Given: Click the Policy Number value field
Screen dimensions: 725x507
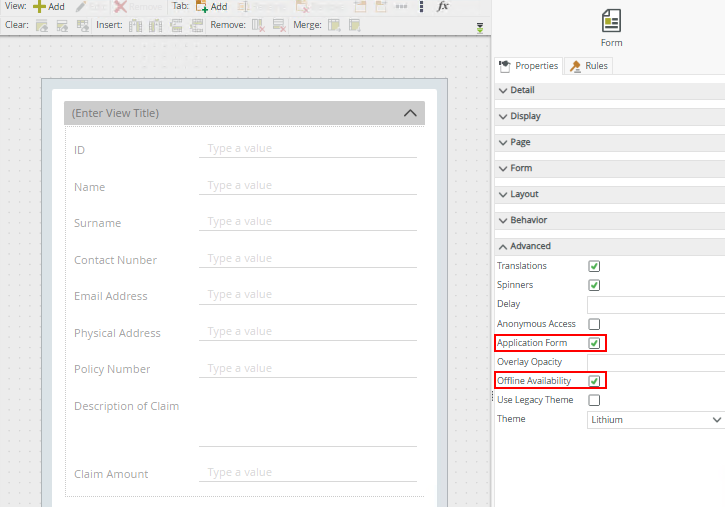Looking at the screenshot, I should point(308,368).
